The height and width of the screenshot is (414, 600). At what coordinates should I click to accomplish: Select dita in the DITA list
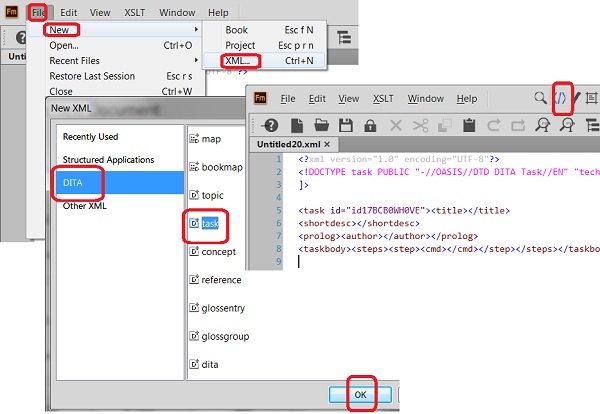210,364
